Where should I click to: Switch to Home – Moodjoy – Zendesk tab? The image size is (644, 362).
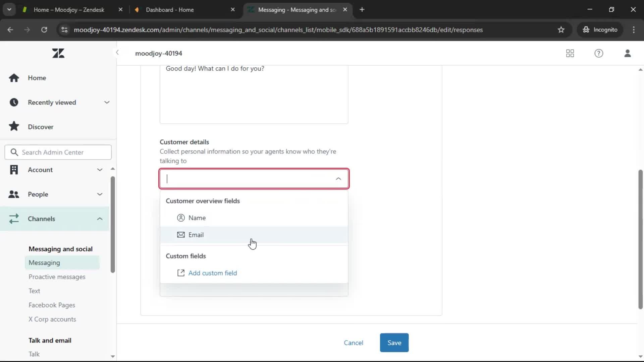(69, 10)
